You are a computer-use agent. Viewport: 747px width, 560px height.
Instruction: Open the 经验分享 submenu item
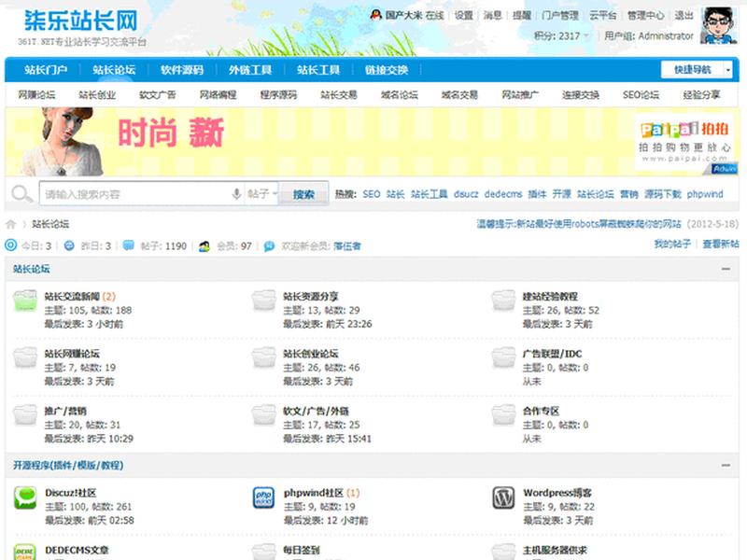coord(701,95)
